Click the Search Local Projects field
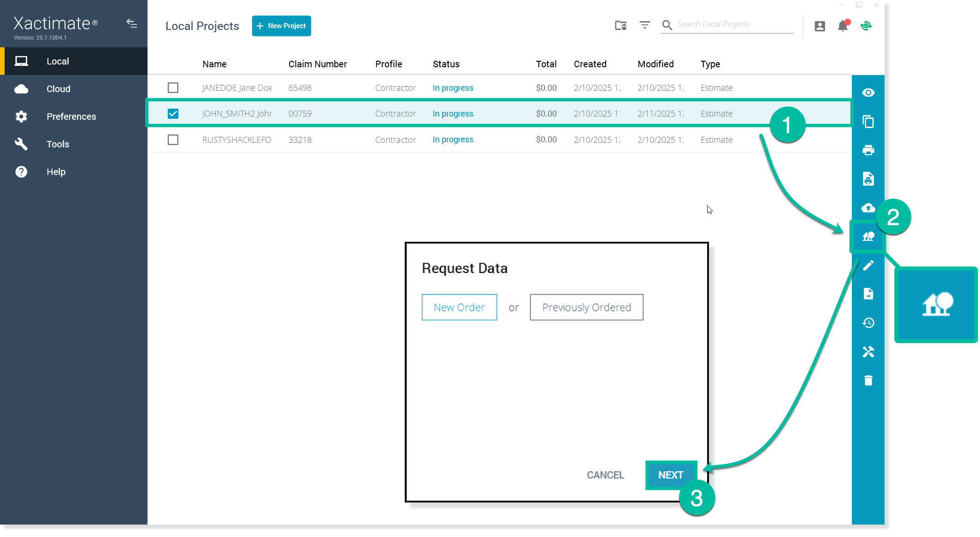Image resolution: width=980 pixels, height=537 pixels. click(733, 24)
